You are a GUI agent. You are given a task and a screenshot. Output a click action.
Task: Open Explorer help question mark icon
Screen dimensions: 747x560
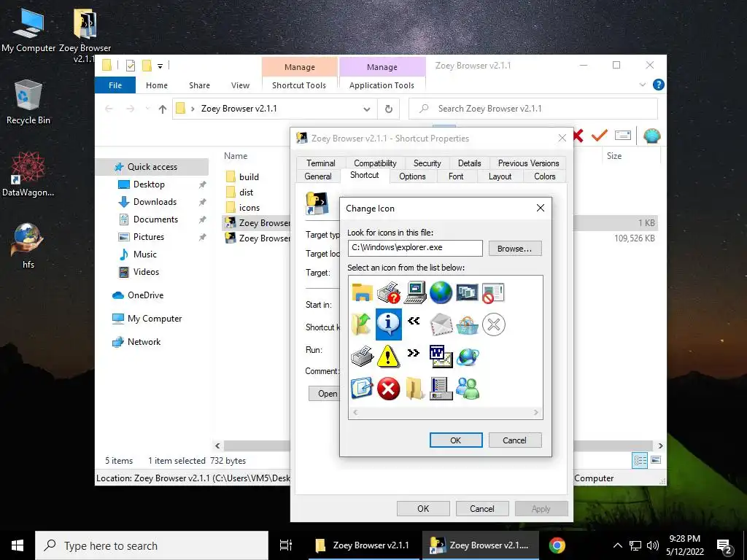click(659, 85)
